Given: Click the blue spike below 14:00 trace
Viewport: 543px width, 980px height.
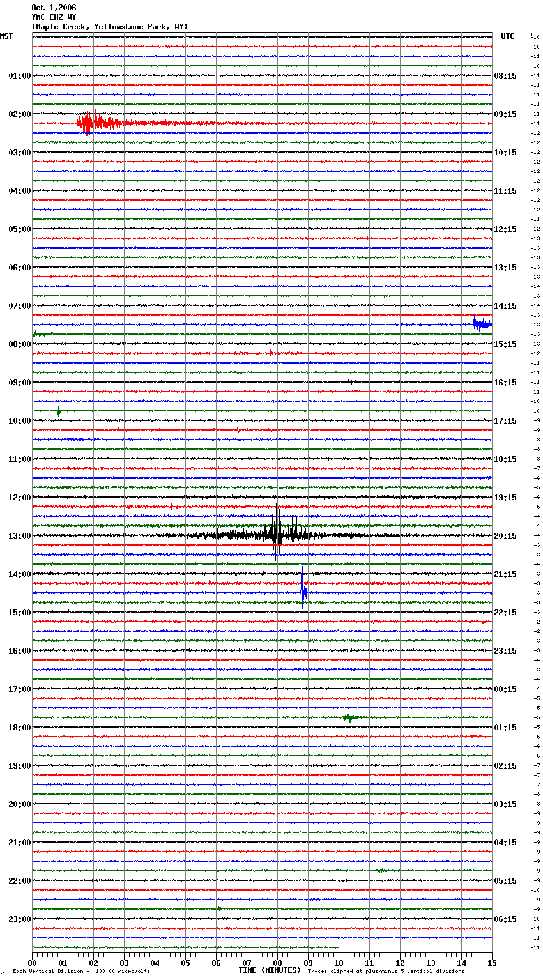Looking at the screenshot, I should coord(303,592).
